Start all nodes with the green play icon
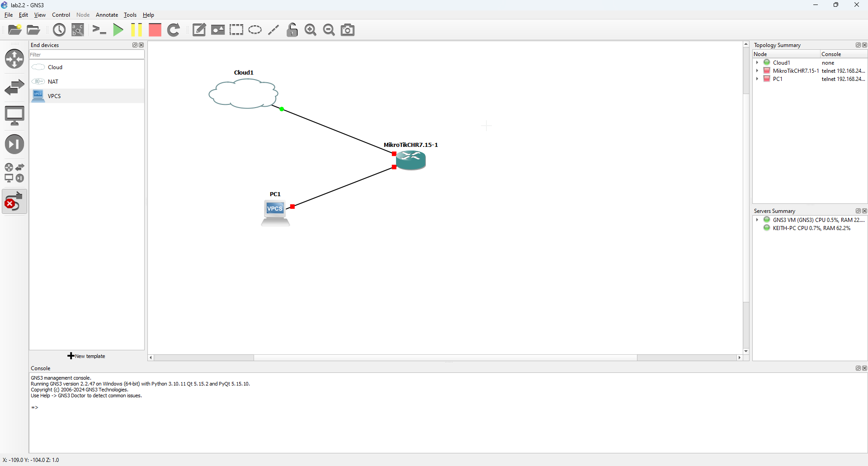Image resolution: width=868 pixels, height=466 pixels. 118,30
